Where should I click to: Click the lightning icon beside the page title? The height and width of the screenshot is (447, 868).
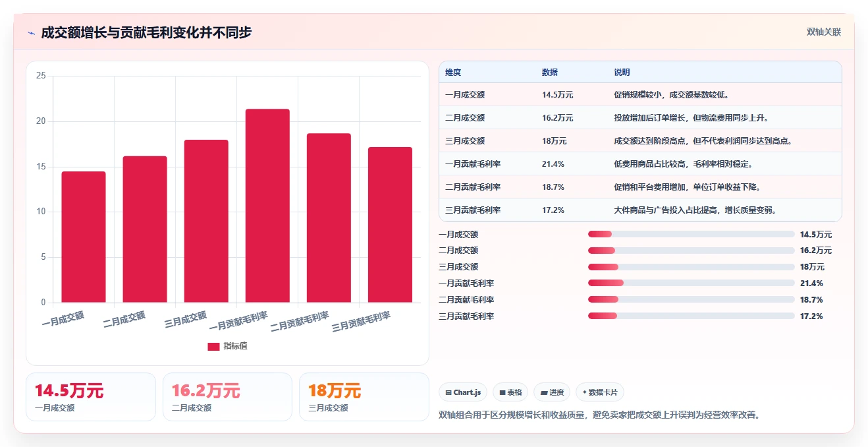pyautogui.click(x=32, y=33)
